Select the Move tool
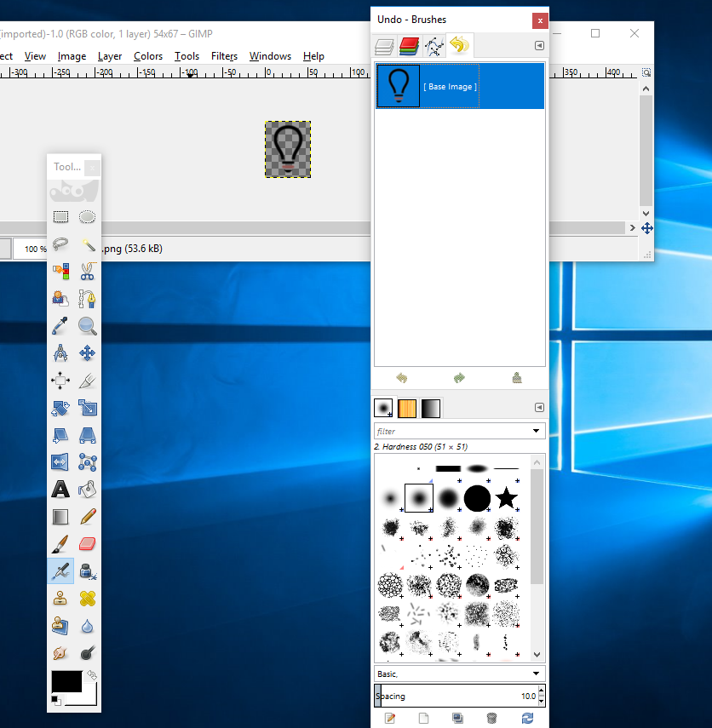Screen dimensions: 712x728 click(87, 353)
